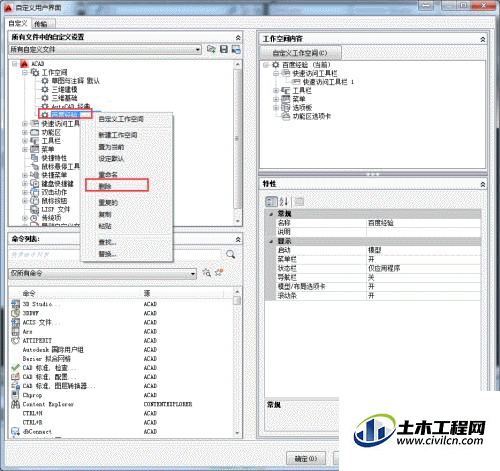Click the Arx command icon
This screenshot has width=500, height=471.
click(x=15, y=331)
